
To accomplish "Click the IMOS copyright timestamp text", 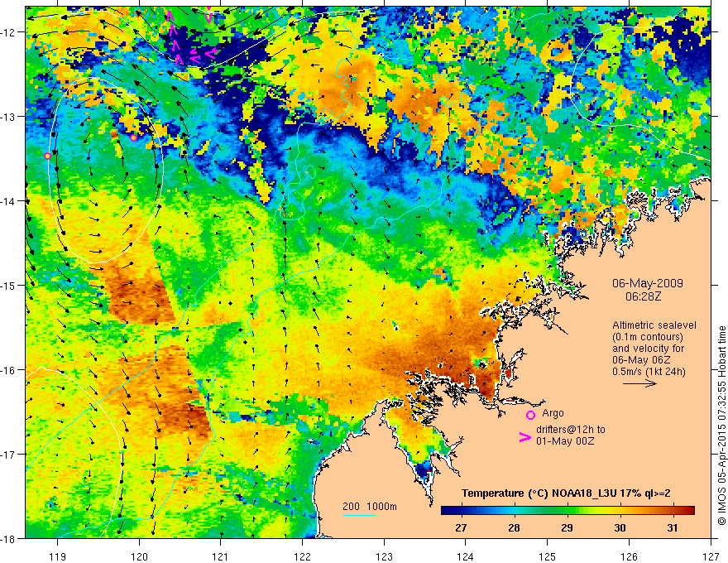I will [x=721, y=426].
